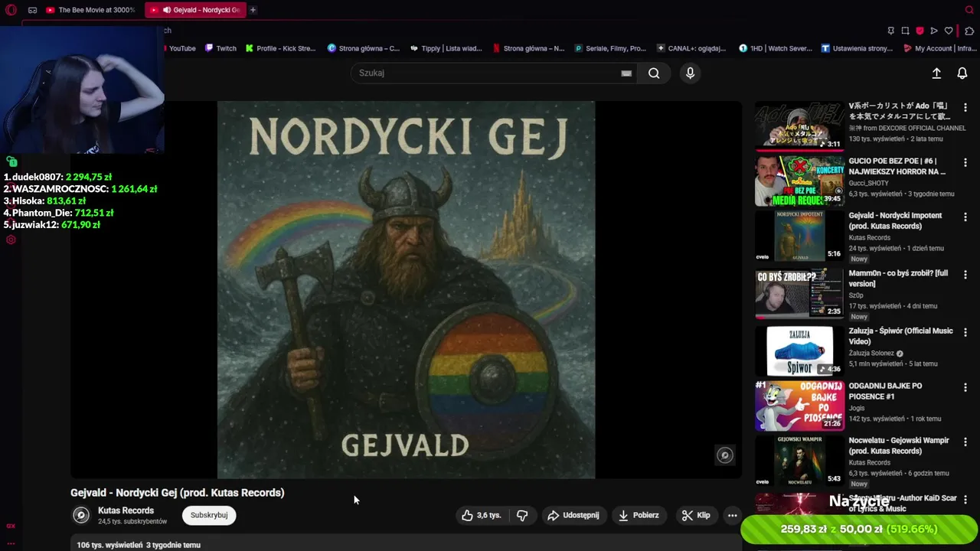Open the red ad blocker shield
980x551 pixels.
[920, 31]
